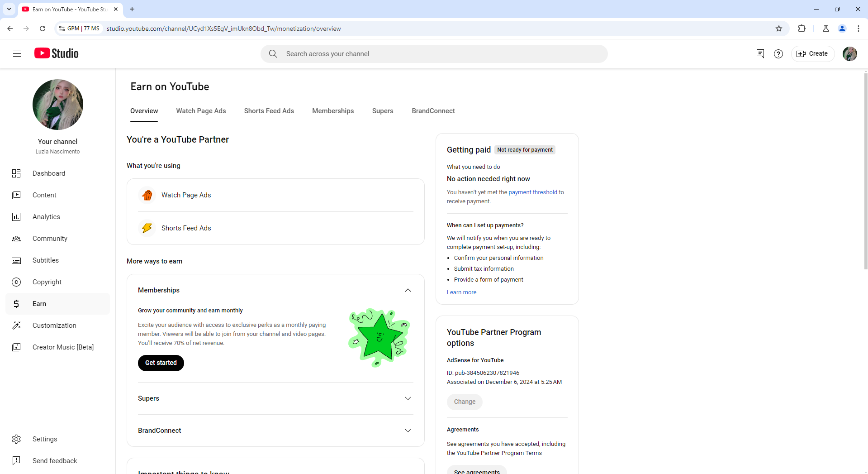Open the payment threshold link
This screenshot has width=868, height=474.
tap(533, 192)
